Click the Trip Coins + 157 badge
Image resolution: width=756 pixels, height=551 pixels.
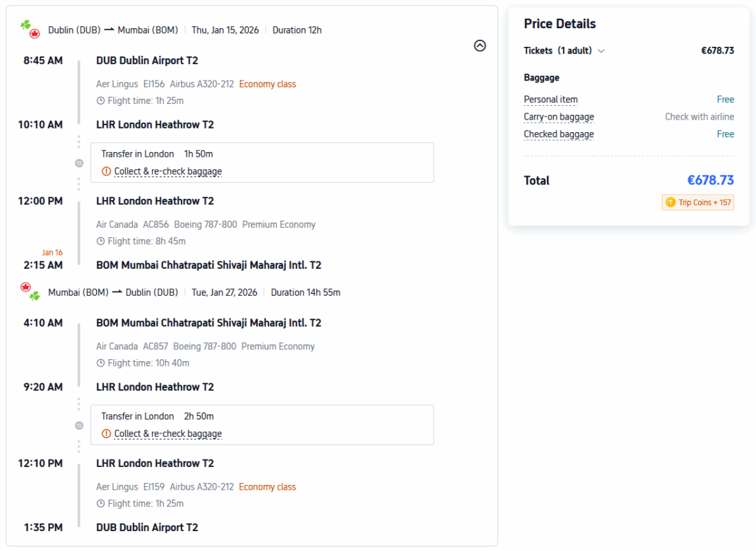698,202
